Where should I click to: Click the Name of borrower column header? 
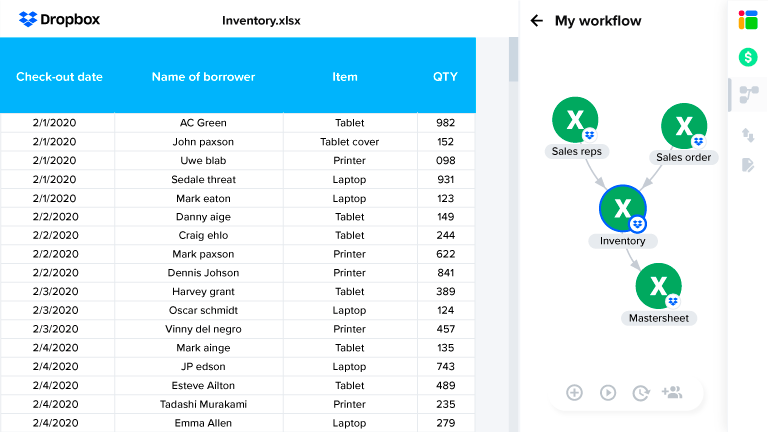point(203,77)
